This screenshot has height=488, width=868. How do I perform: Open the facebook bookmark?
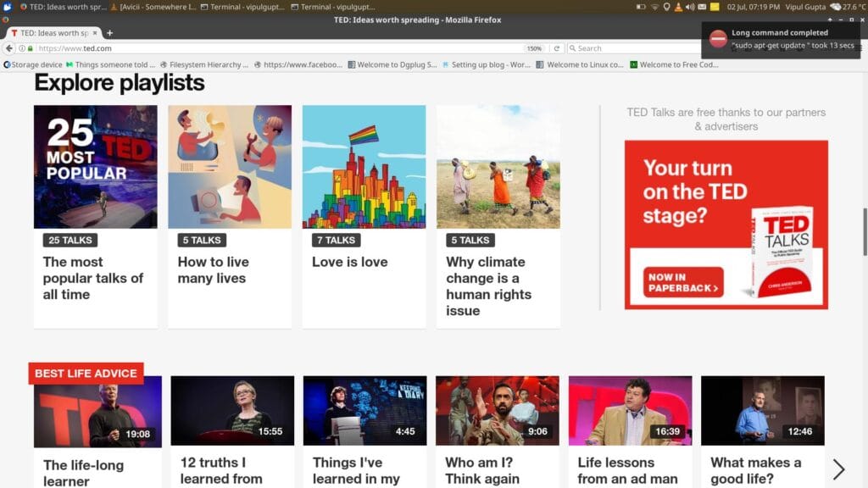[298, 64]
